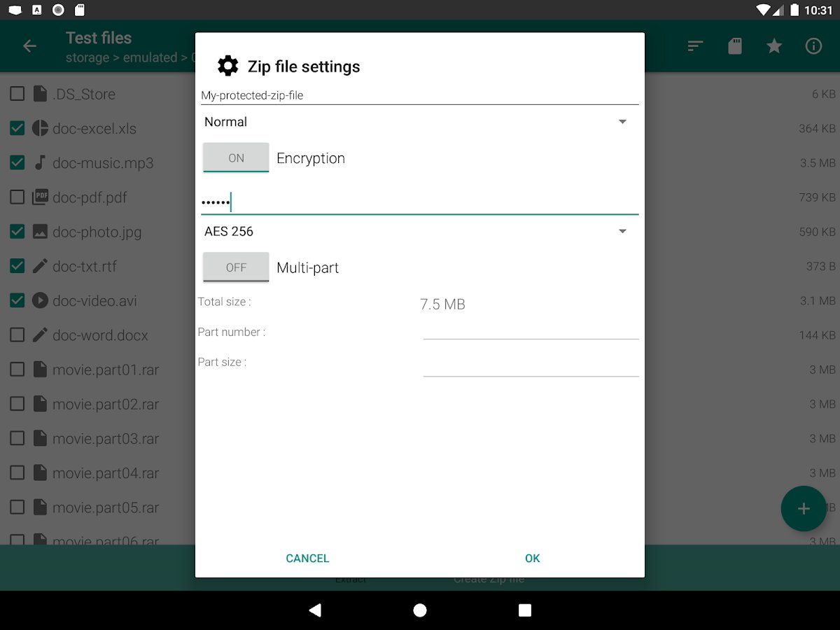The height and width of the screenshot is (630, 840).
Task: Uncheck the doc-photo.jpg checkbox
Action: 17,231
